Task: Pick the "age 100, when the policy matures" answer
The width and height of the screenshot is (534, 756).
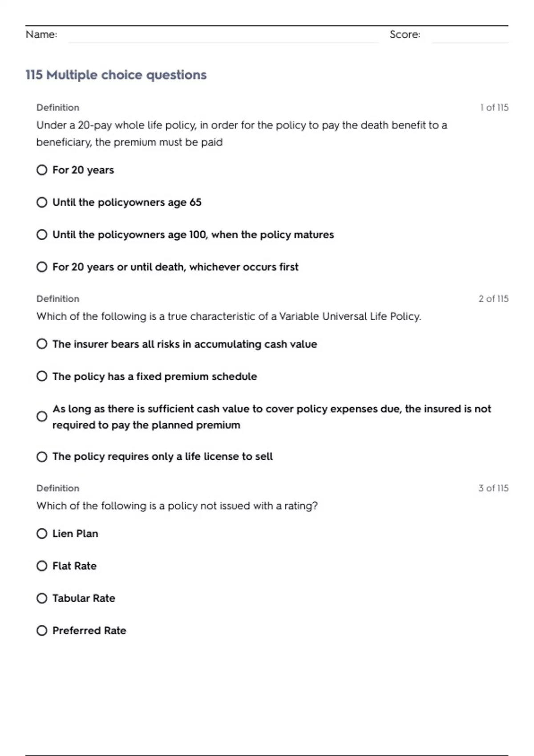Action: [x=42, y=234]
